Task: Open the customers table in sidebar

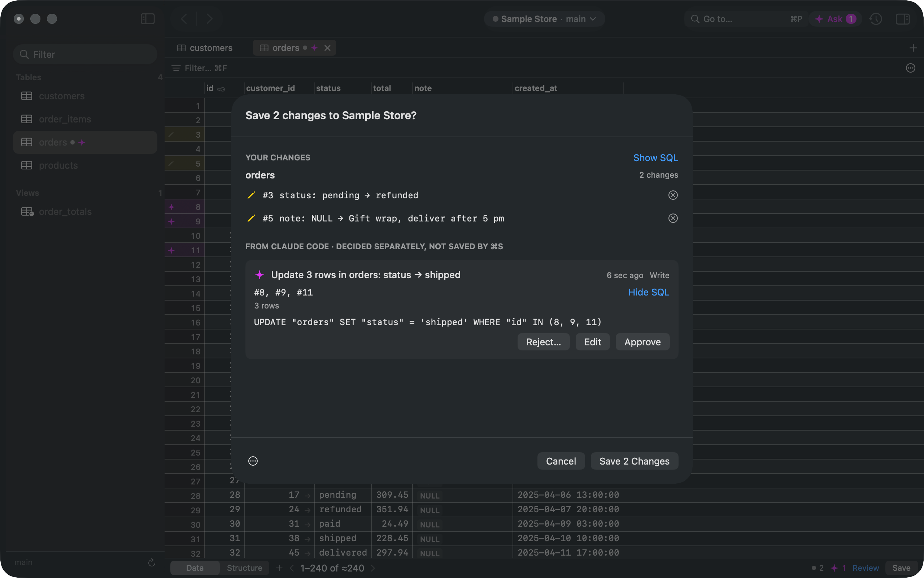Action: [85, 96]
